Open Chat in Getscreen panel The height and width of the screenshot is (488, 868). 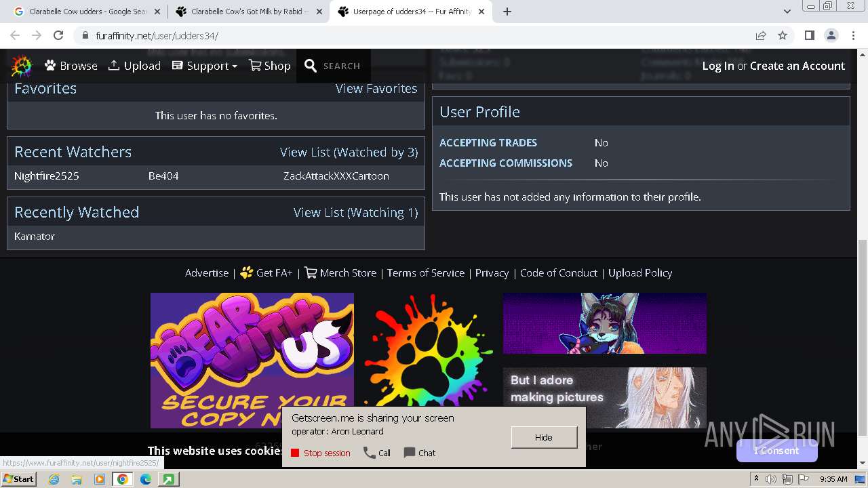click(420, 453)
